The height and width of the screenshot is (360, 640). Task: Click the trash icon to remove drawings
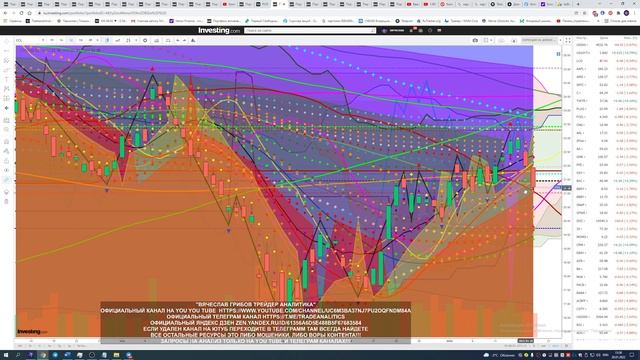[x=6, y=201]
